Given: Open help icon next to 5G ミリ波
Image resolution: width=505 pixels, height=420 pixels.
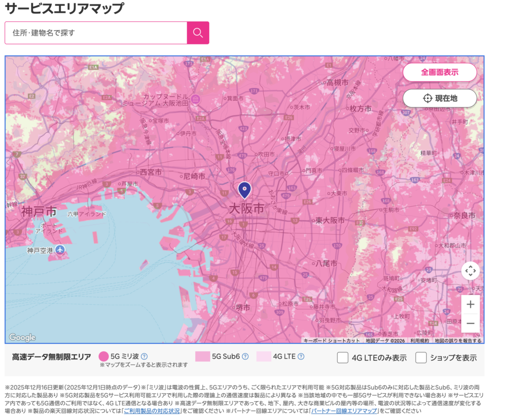Looking at the screenshot, I should pos(144,356).
